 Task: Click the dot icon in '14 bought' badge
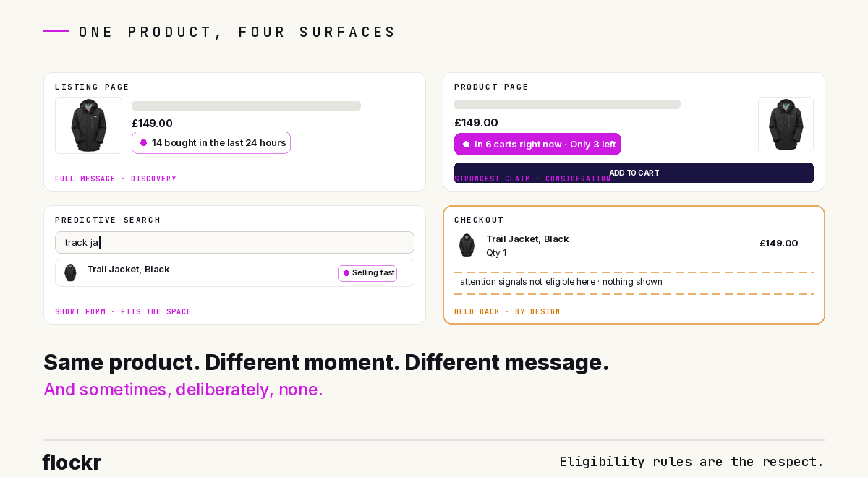(x=143, y=143)
